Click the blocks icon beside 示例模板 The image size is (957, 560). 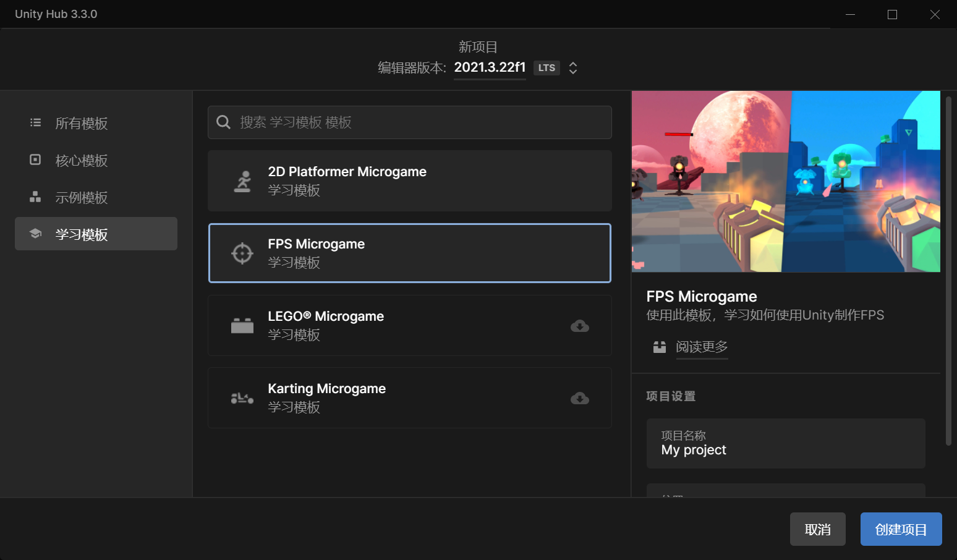click(35, 197)
